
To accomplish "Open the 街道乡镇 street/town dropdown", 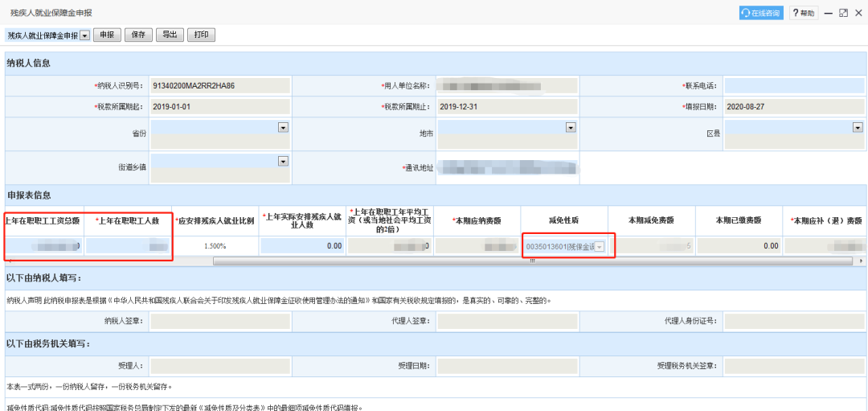I will tap(283, 161).
